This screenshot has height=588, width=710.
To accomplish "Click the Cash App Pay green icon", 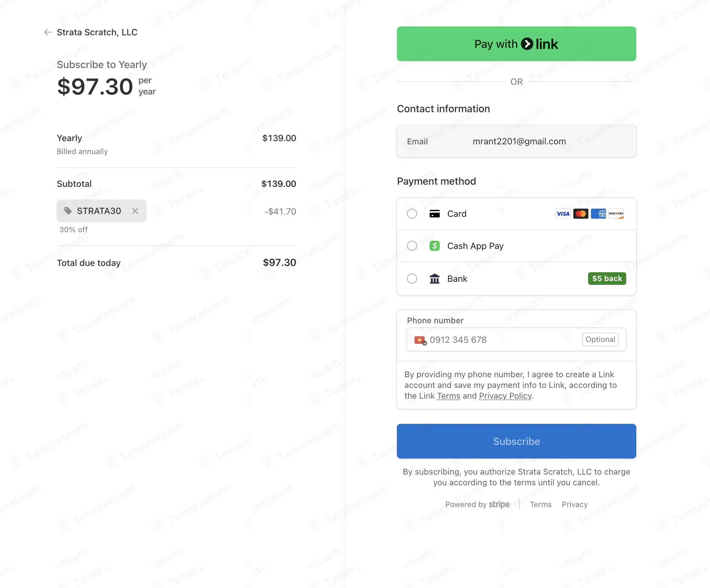I will pyautogui.click(x=434, y=246).
